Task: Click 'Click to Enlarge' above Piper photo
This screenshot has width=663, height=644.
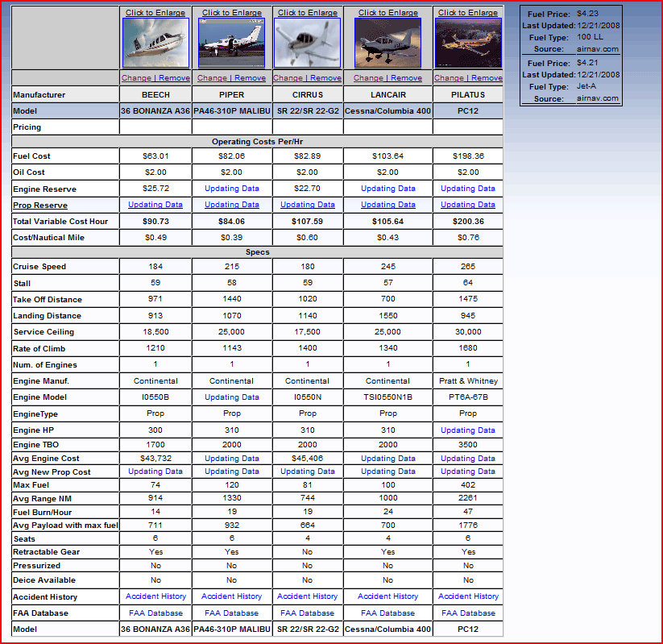Action: (x=232, y=13)
